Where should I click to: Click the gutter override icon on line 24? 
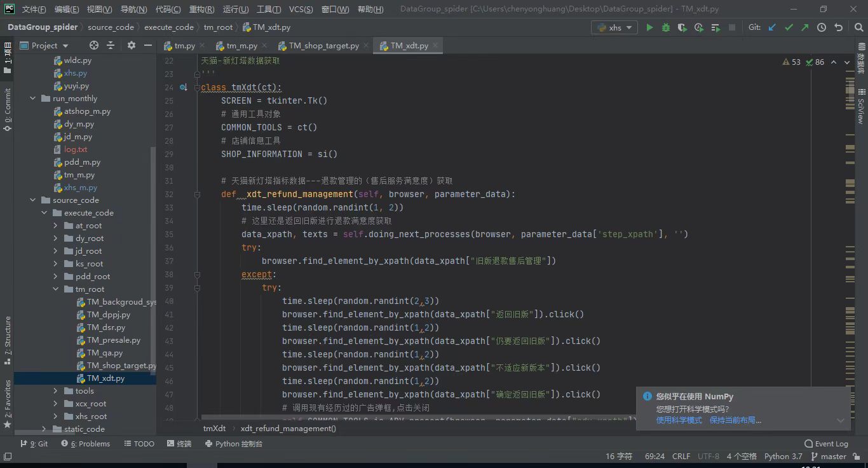[x=183, y=87]
